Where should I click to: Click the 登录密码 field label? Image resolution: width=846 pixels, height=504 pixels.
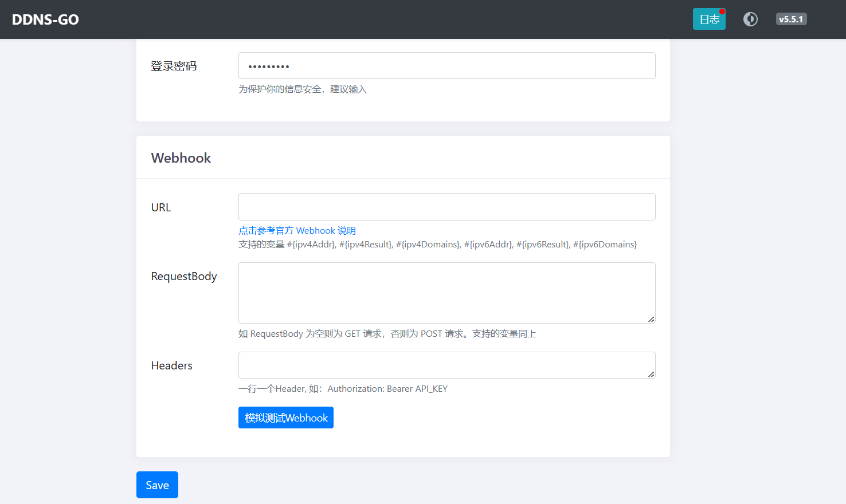tap(174, 66)
